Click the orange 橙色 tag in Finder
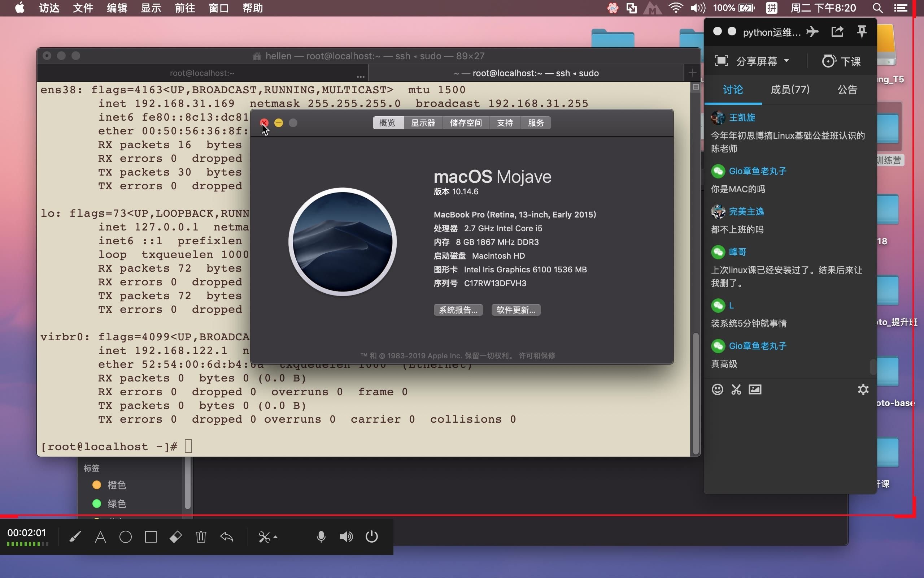This screenshot has height=578, width=924. coord(109,485)
